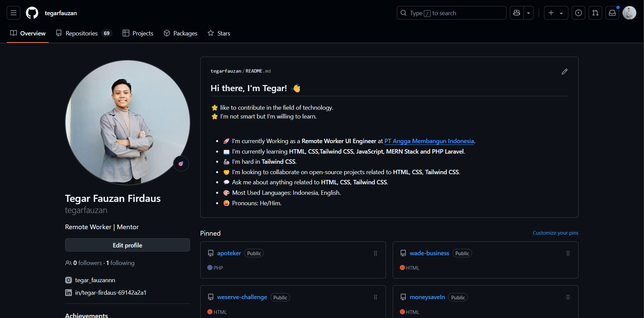644x318 pixels.
Task: Open the wade-business repository
Action: pos(429,253)
